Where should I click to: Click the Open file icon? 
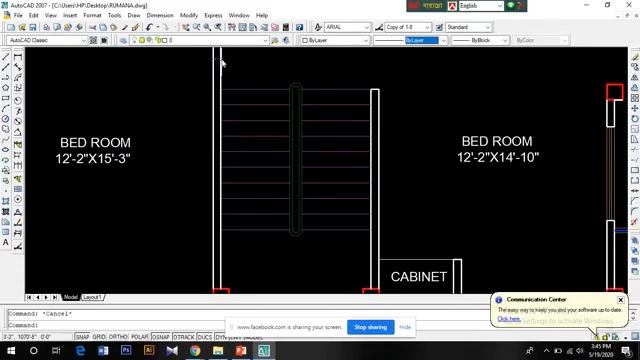pyautogui.click(x=22, y=27)
